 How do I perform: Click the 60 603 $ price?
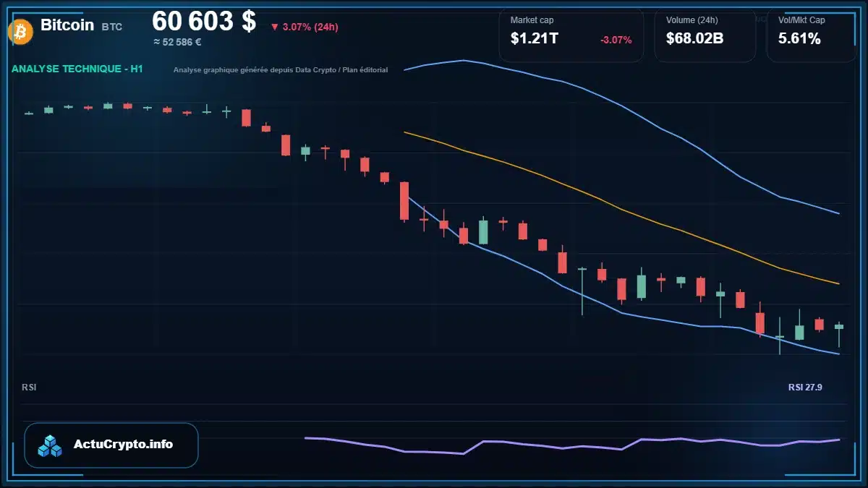[x=204, y=22]
